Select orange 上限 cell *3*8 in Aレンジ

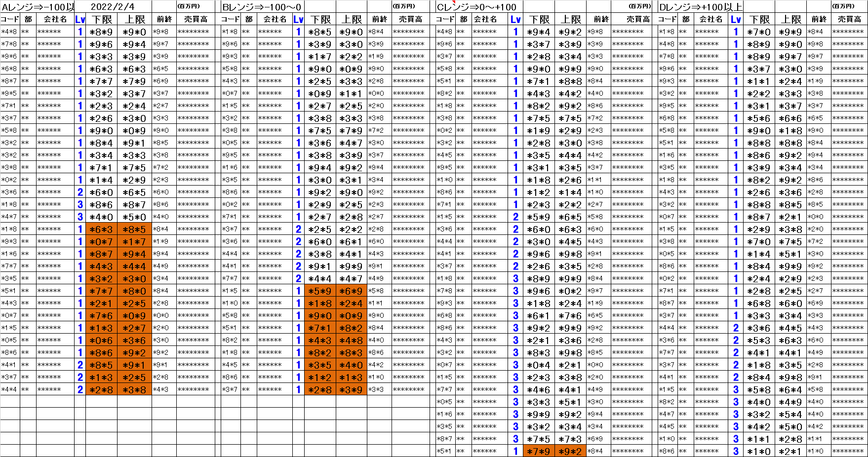click(134, 389)
